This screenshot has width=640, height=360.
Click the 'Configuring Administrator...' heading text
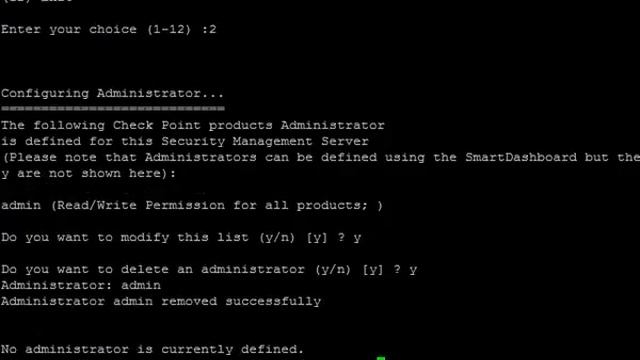pyautogui.click(x=113, y=93)
